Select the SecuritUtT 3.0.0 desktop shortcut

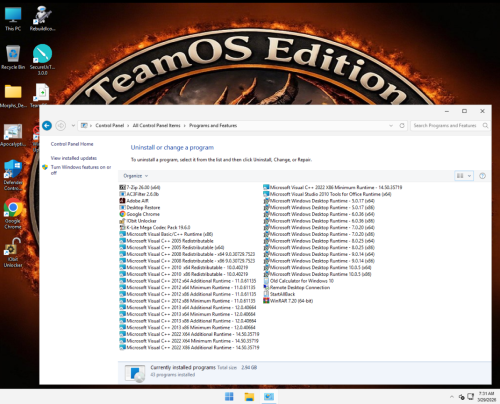coord(42,60)
